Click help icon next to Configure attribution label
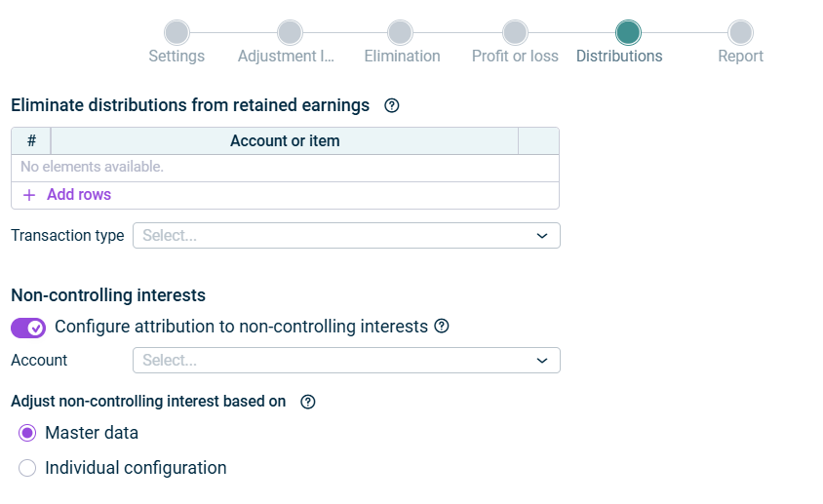Image resolution: width=823 pixels, height=504 pixels. click(442, 327)
